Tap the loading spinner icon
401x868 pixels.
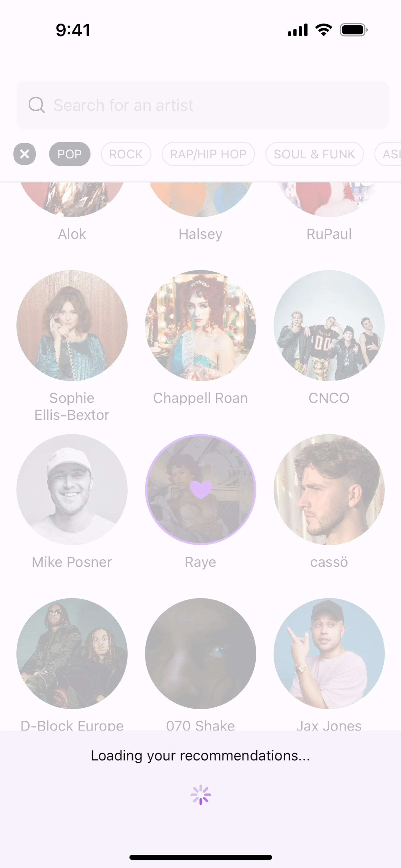pos(201,795)
